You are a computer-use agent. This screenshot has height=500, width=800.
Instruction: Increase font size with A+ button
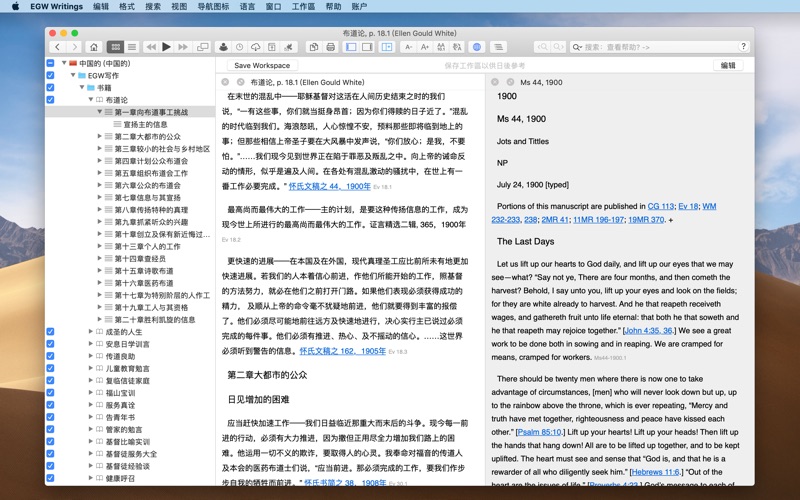coord(424,47)
